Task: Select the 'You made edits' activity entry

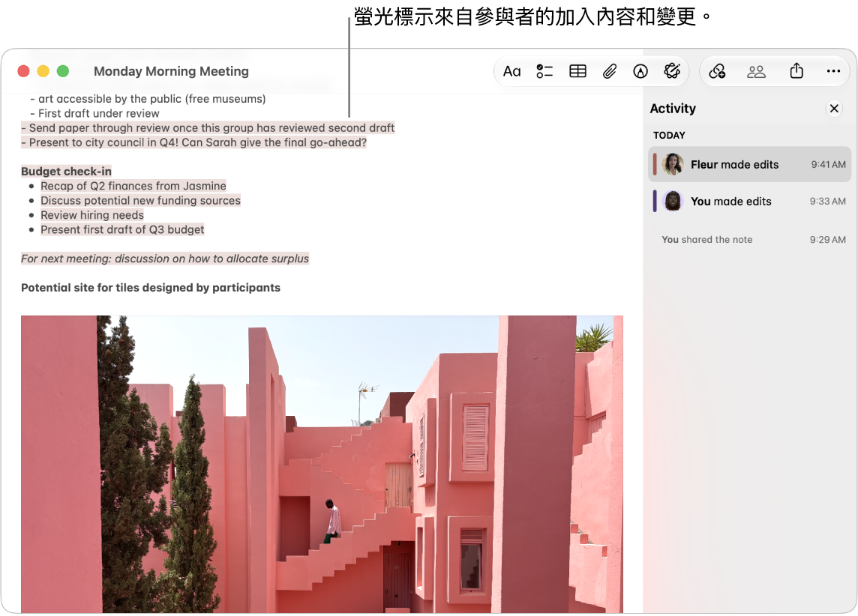Action: 750,201
